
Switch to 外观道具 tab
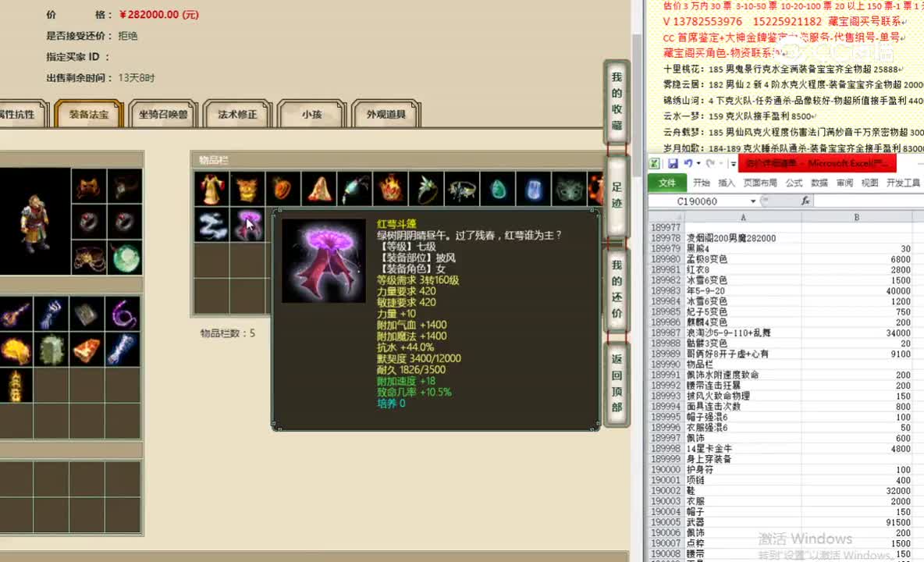386,114
